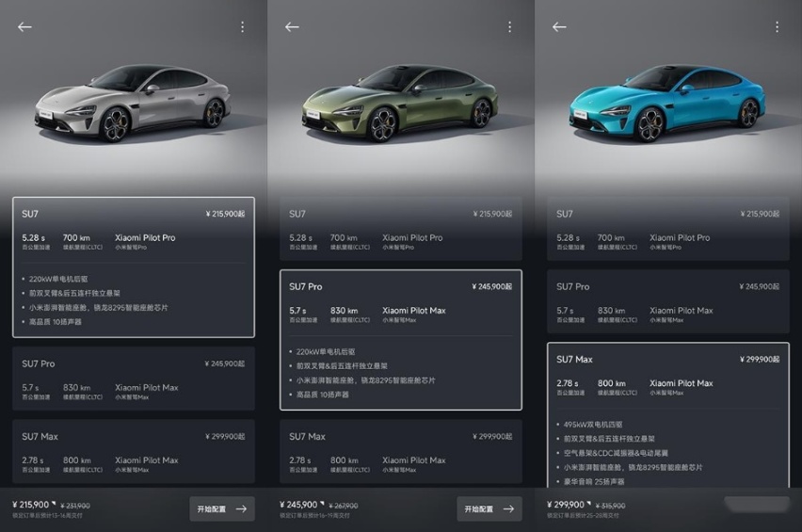The width and height of the screenshot is (802, 532).
Task: Tap '220kW单电机后驱' bullet on green screen
Action: click(x=326, y=352)
